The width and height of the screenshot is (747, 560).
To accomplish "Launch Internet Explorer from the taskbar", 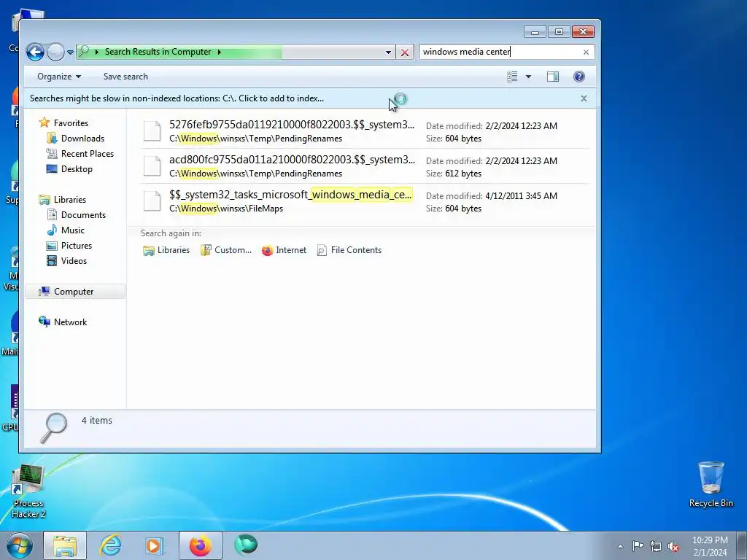I will 110,545.
